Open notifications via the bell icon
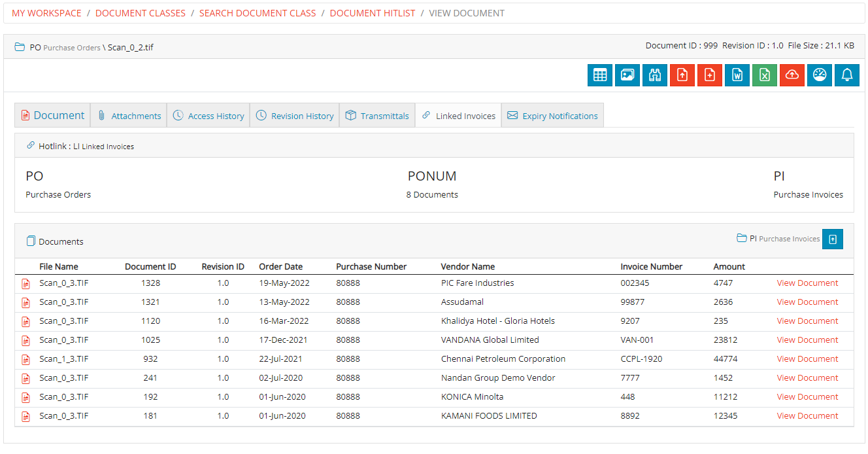868x454 pixels. pyautogui.click(x=847, y=75)
